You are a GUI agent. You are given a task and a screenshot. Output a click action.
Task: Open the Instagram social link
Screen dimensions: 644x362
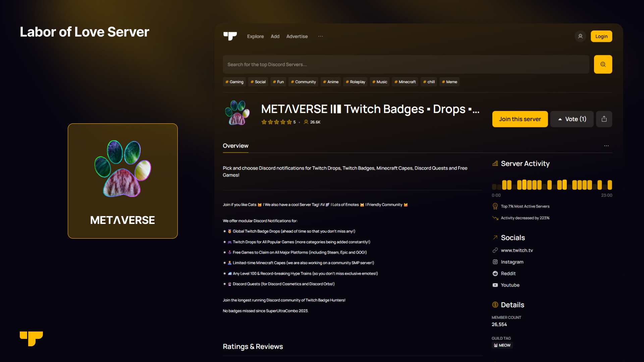512,262
